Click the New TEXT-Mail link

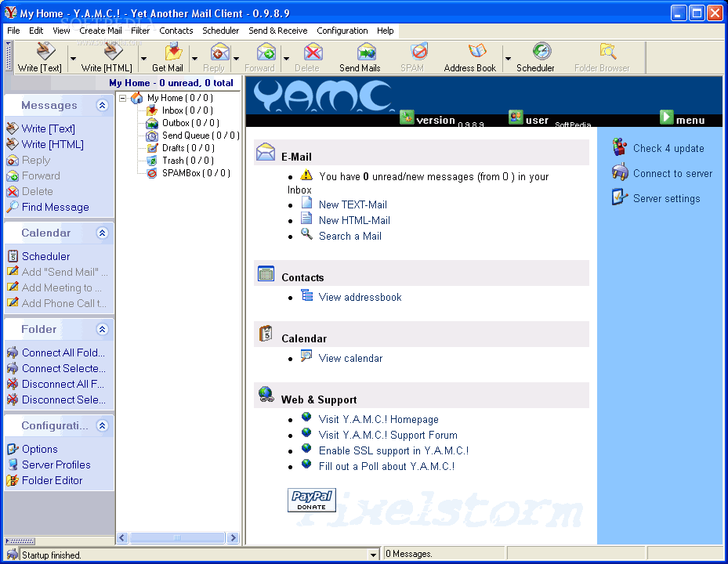(353, 204)
